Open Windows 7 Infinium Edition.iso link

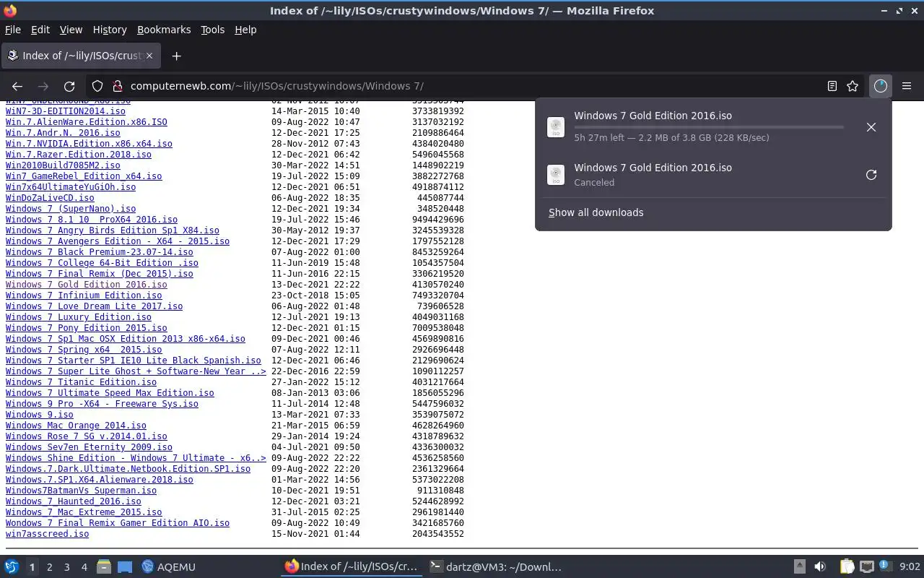pos(84,296)
